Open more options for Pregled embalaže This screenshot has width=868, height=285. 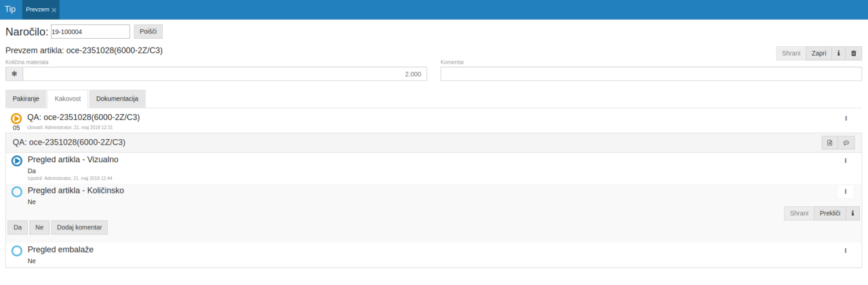pos(846,250)
